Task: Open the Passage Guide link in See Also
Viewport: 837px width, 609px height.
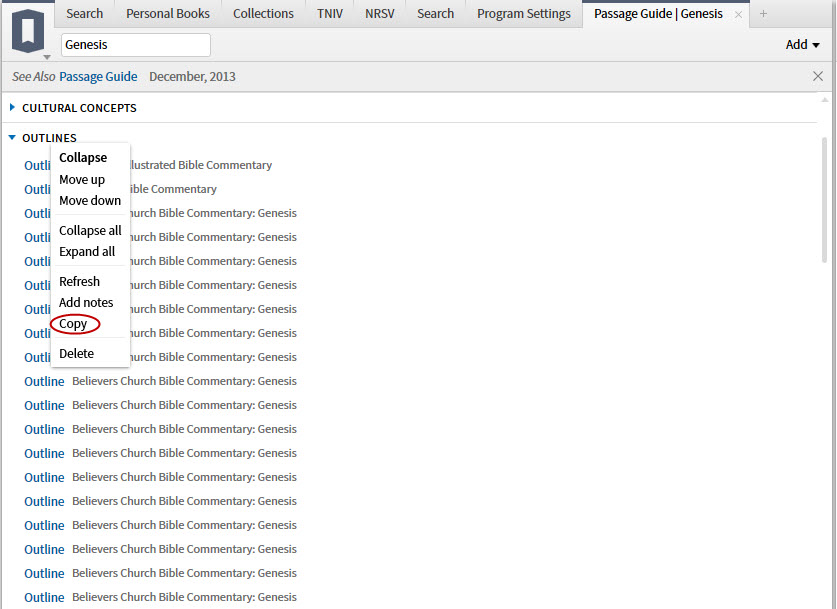Action: tap(98, 76)
